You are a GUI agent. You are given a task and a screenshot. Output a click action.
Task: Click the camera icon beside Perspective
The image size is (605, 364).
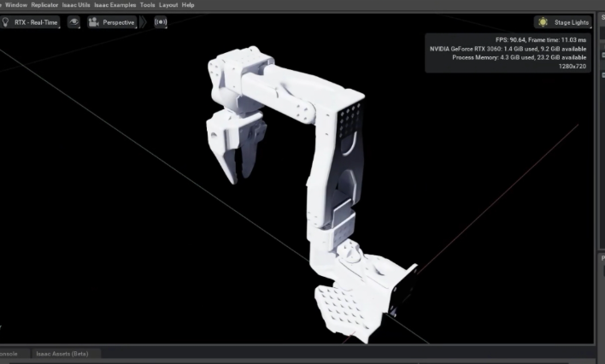[93, 22]
